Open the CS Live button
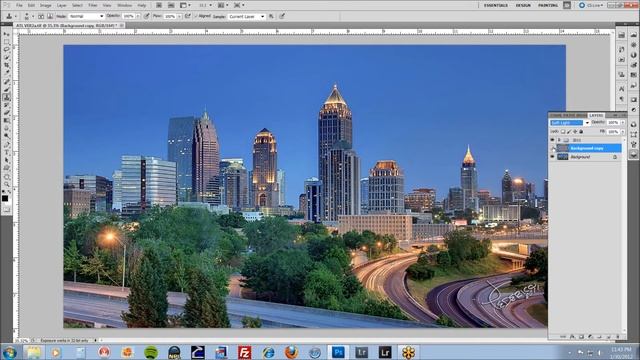The width and height of the screenshot is (640, 360). pos(591,5)
